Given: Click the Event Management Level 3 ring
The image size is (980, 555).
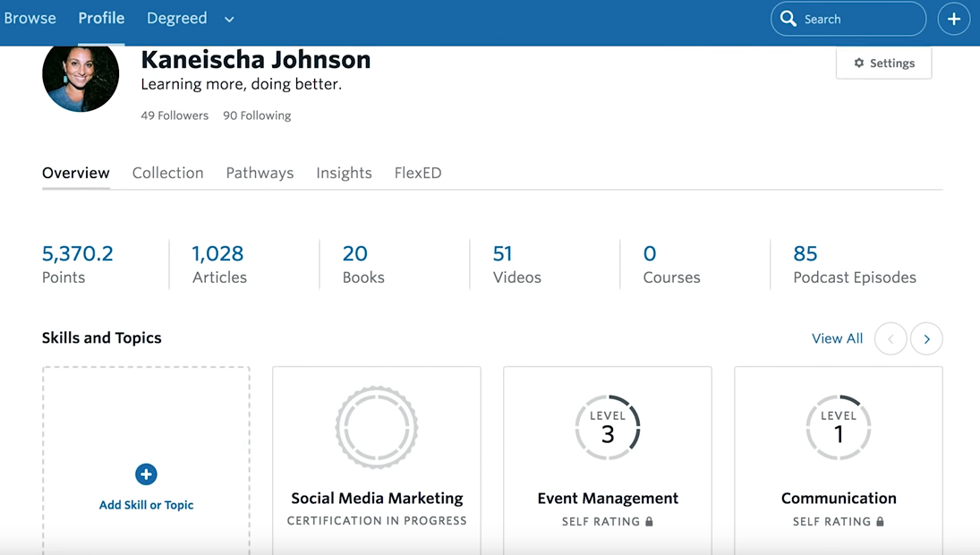Looking at the screenshot, I should pyautogui.click(x=608, y=428).
